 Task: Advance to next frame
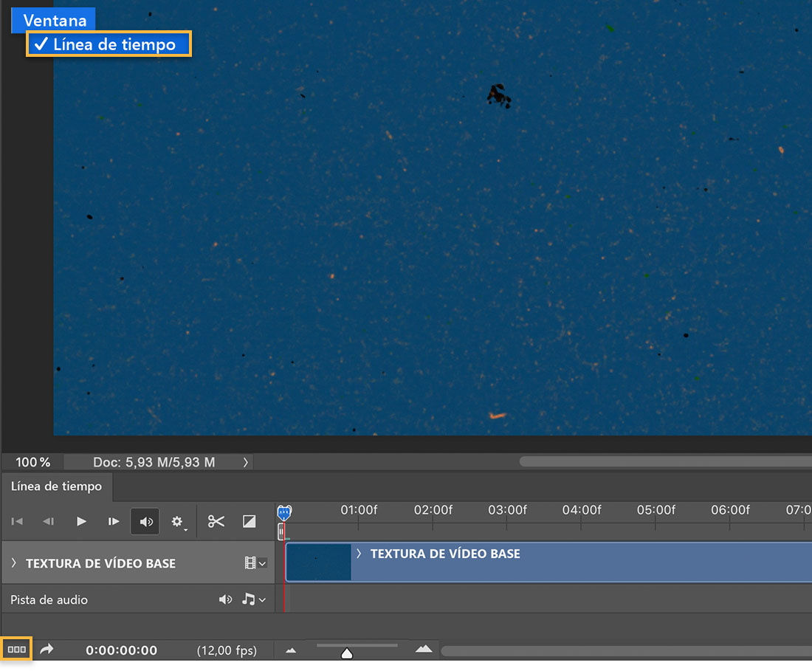(114, 521)
